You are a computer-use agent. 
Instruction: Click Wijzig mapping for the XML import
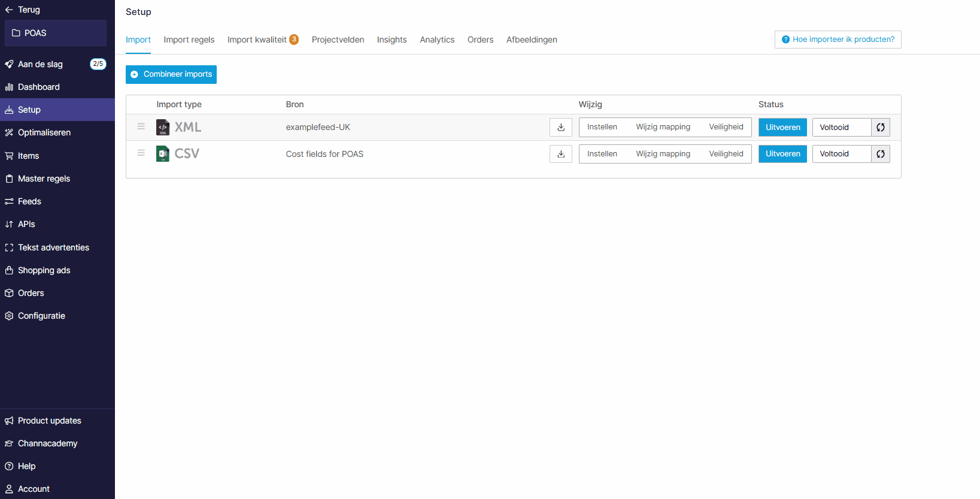pos(663,127)
